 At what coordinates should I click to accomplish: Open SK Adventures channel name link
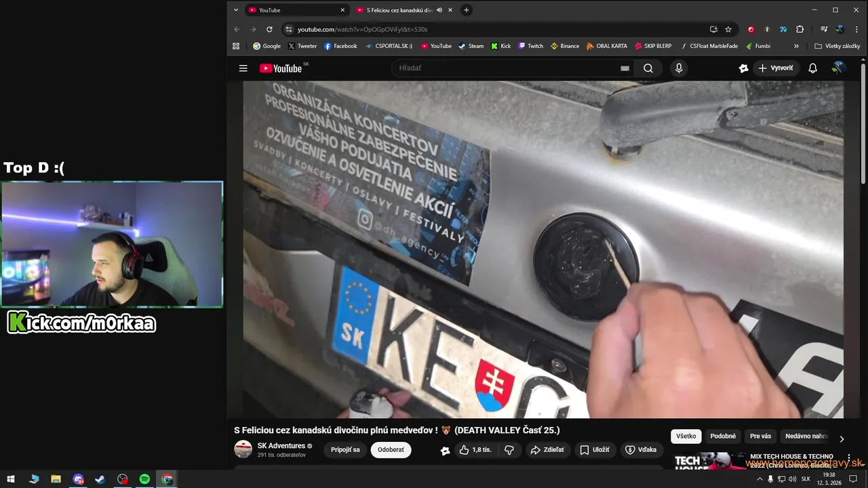(281, 446)
